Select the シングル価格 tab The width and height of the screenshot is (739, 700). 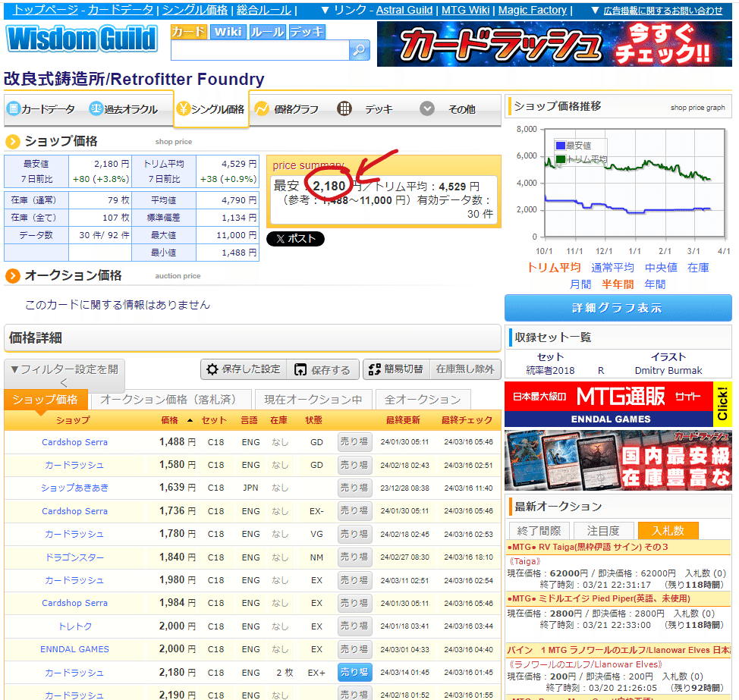(x=211, y=109)
